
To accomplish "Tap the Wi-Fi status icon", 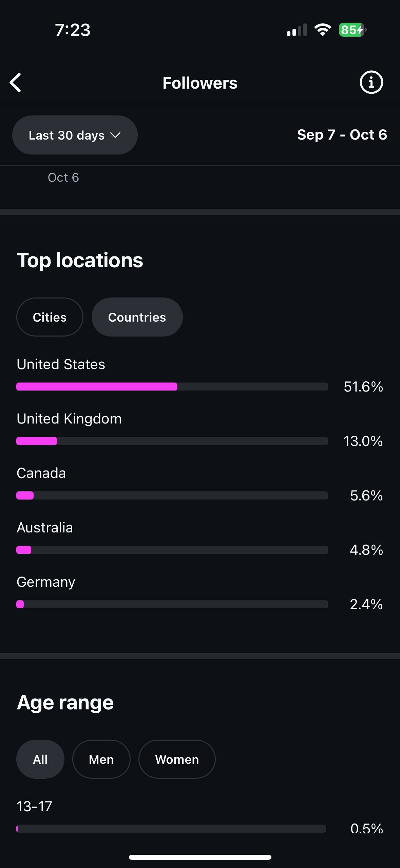I will [323, 30].
